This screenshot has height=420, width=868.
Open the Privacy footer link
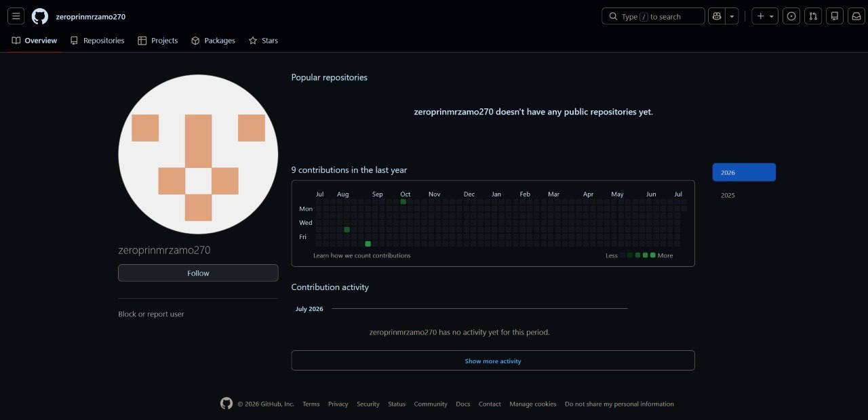(x=338, y=404)
